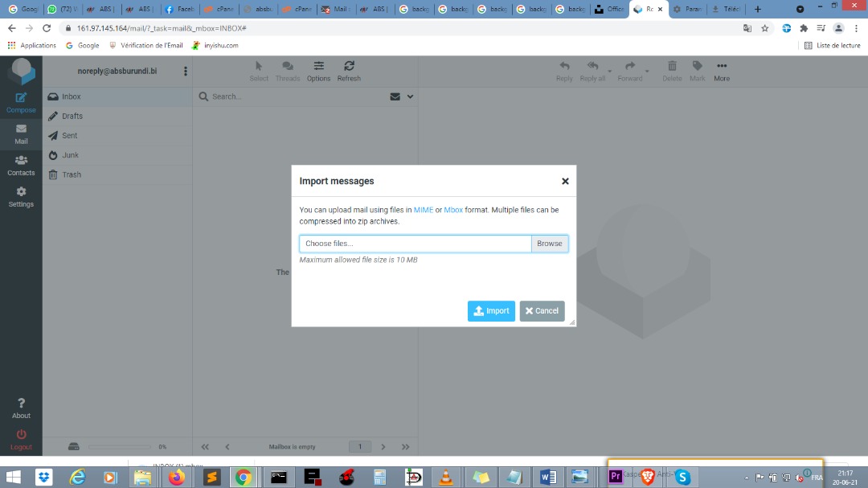Screen dimensions: 868x488
Task: Click the Choose files input field
Action: click(x=415, y=244)
